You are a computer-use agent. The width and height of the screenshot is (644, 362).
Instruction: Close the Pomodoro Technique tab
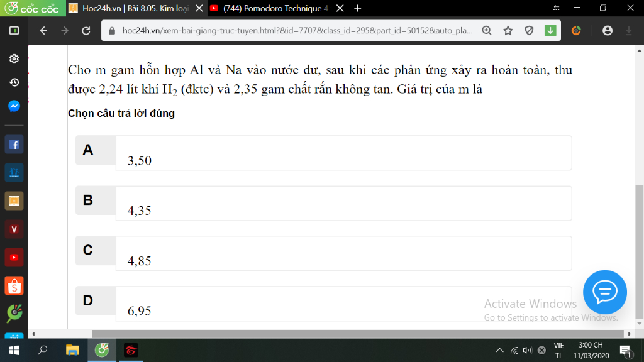pyautogui.click(x=340, y=8)
